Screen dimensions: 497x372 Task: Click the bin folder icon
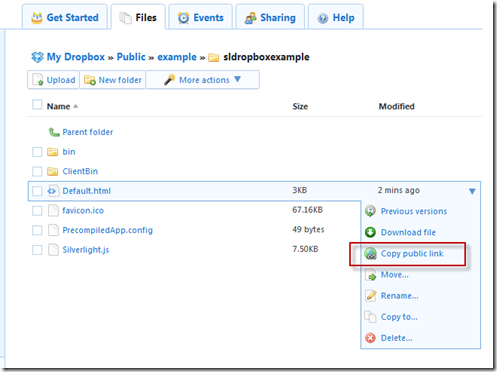pos(52,152)
